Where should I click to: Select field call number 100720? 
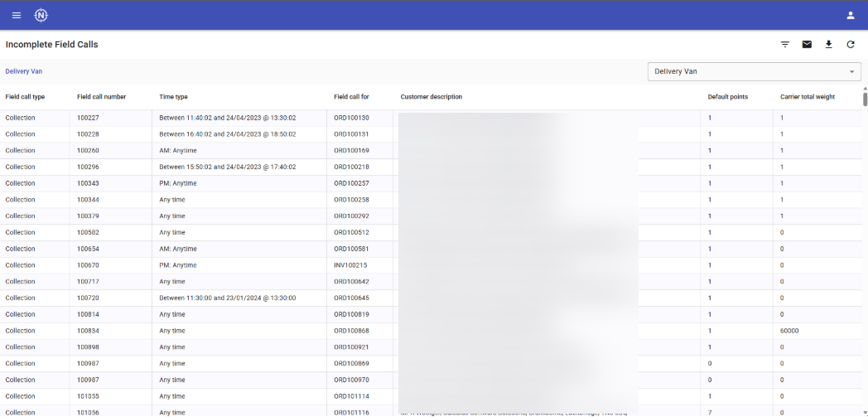(88, 298)
